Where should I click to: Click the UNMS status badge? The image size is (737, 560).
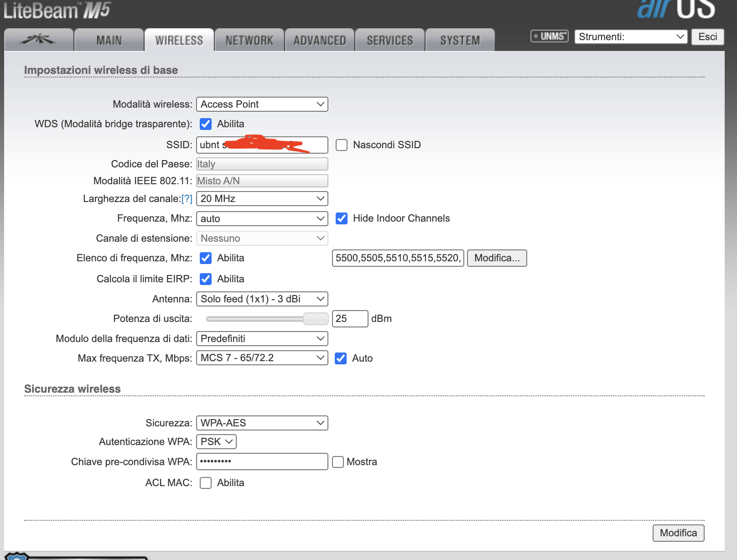pyautogui.click(x=550, y=36)
